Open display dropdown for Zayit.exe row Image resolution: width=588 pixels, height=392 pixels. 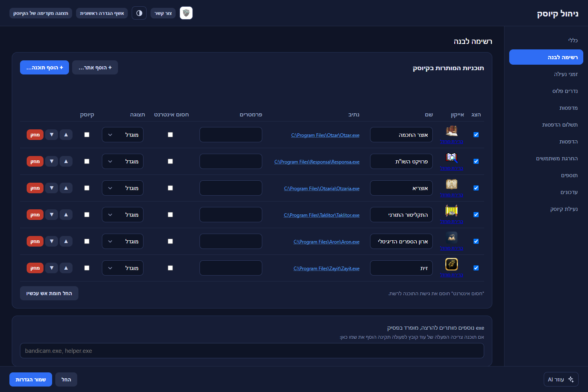click(123, 268)
